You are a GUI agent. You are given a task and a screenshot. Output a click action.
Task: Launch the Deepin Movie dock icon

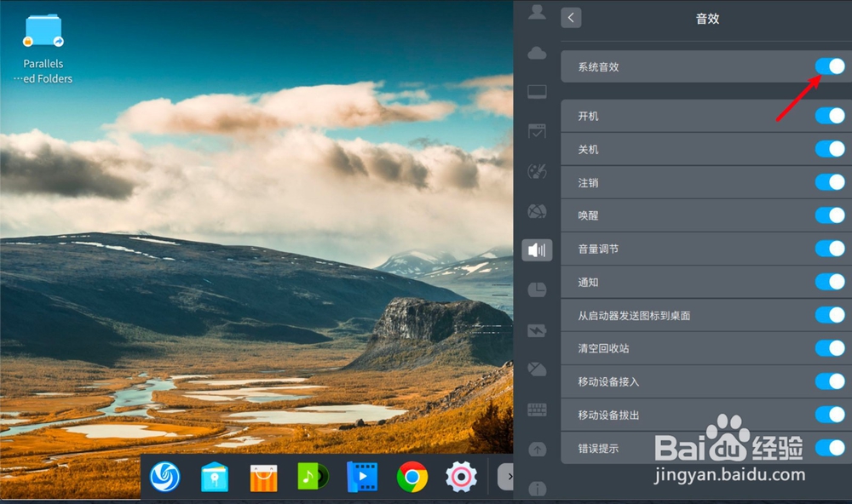362,477
